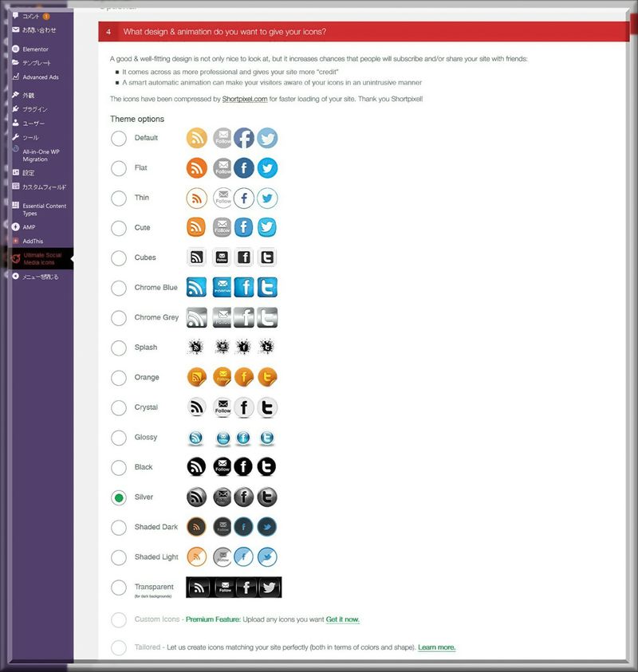Viewport: 638px width, 672px height.
Task: Follow the 'Learn more' tailored icons link
Action: point(436,647)
